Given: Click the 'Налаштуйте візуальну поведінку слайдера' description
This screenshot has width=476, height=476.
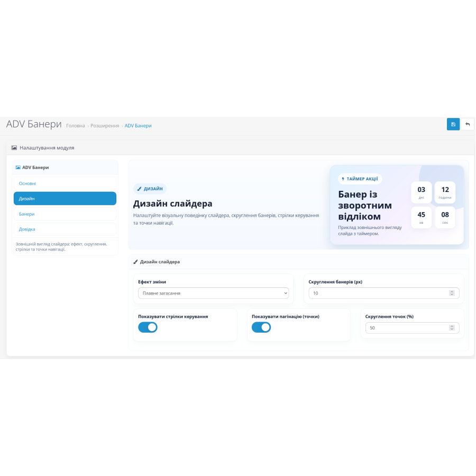Looking at the screenshot, I should [x=226, y=219].
